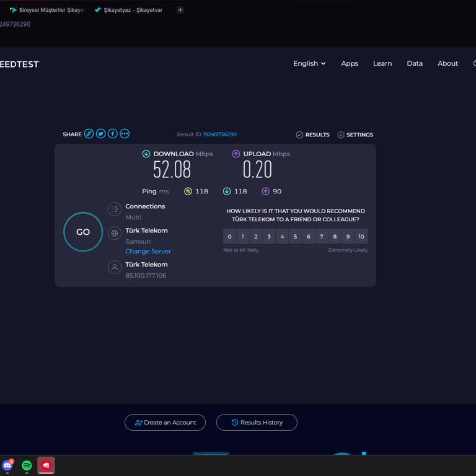This screenshot has width=476, height=476.
Task: Rate recommendation score 3
Action: click(x=269, y=237)
